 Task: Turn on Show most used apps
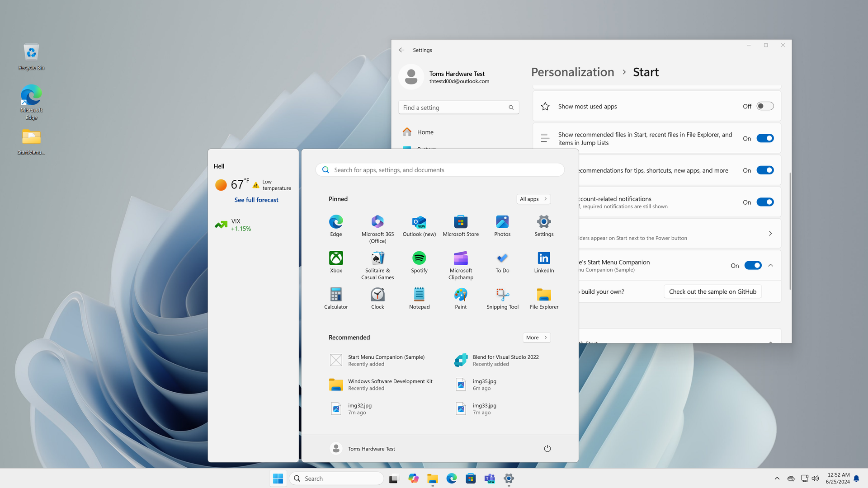point(765,106)
